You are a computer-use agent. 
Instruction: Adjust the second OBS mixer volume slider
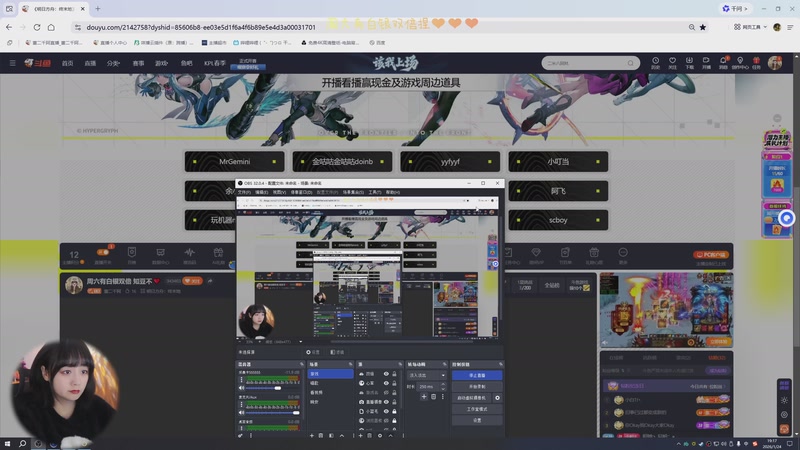point(273,413)
